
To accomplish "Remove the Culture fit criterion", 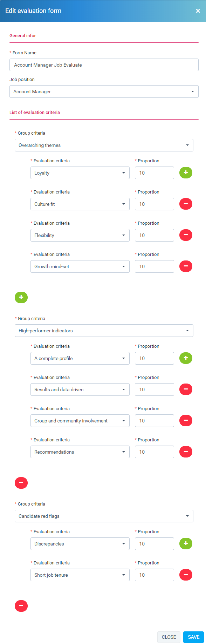I will tap(186, 204).
